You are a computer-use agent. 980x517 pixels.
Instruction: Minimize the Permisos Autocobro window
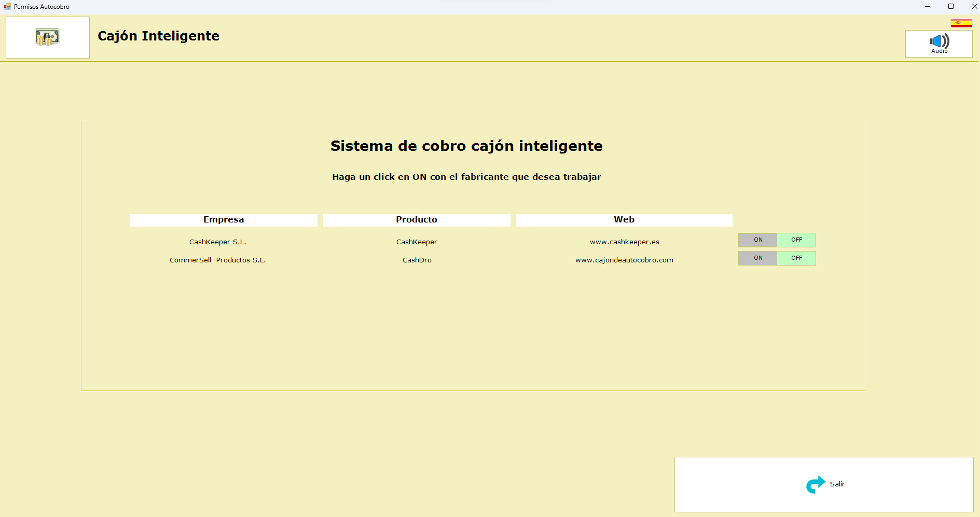click(x=927, y=7)
